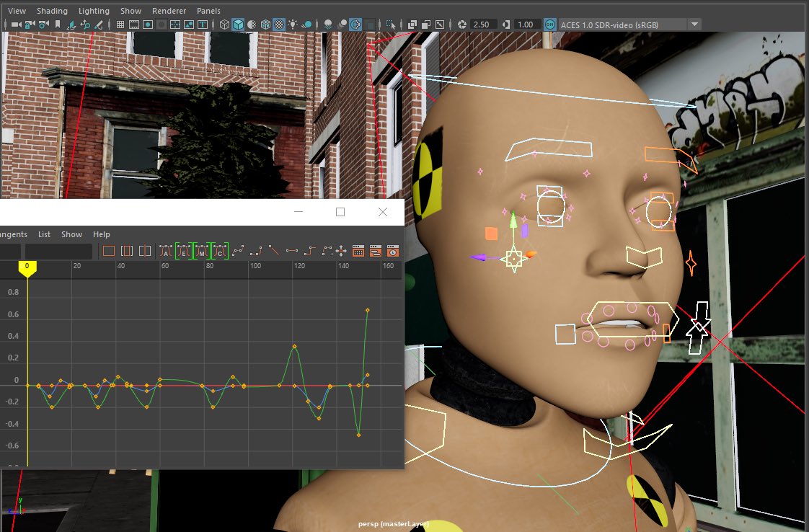Toggle the Textured checker icon
This screenshot has height=532, width=809.
point(278,25)
